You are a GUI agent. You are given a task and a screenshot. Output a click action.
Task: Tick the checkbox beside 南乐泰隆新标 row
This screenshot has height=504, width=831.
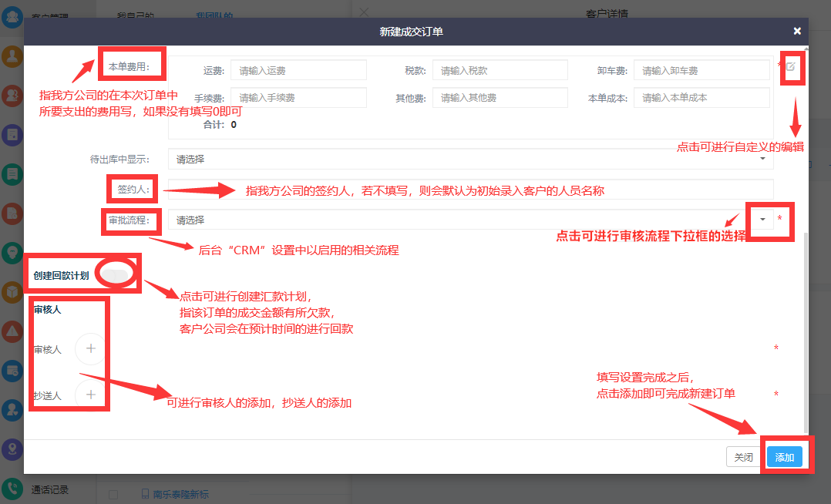click(x=113, y=495)
